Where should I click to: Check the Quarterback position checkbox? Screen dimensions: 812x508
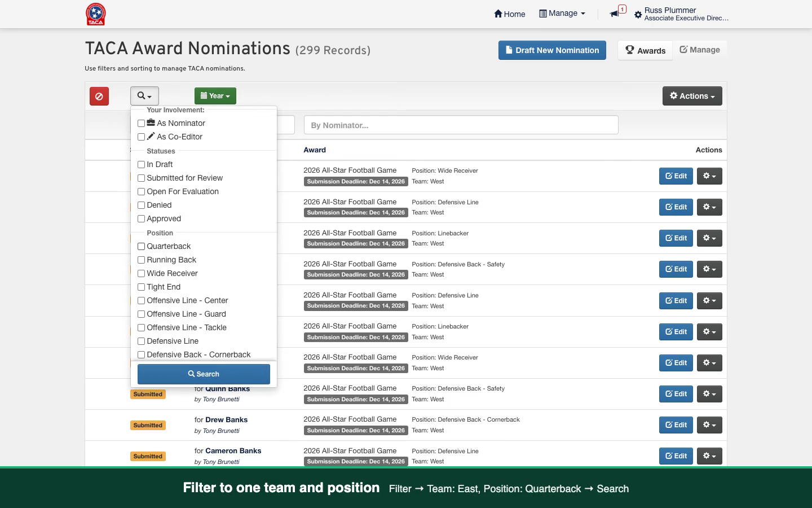142,246
